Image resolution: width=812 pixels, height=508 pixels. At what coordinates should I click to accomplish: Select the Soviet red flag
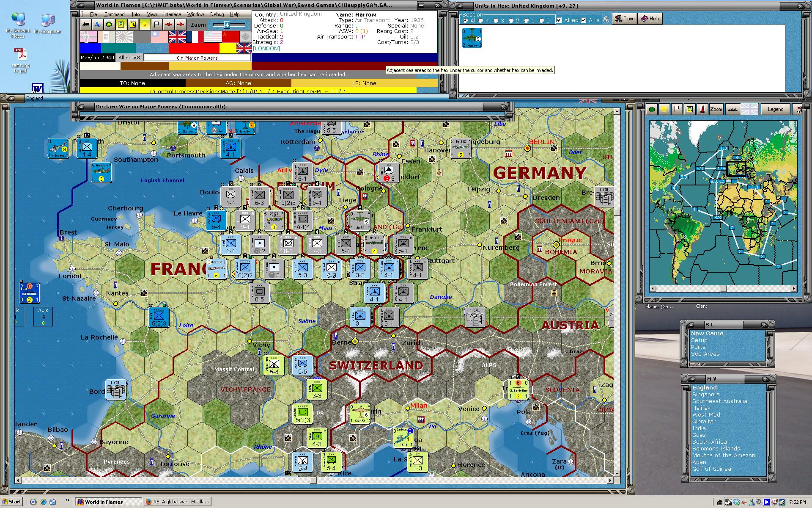pyautogui.click(x=230, y=37)
